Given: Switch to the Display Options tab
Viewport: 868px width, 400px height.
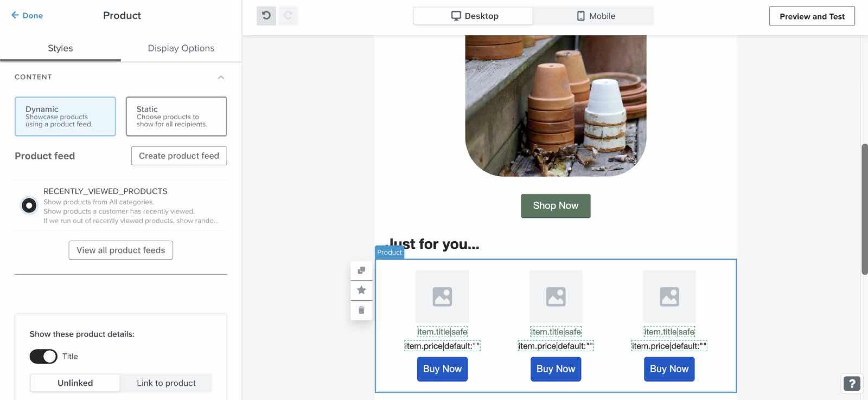Looking at the screenshot, I should [181, 48].
